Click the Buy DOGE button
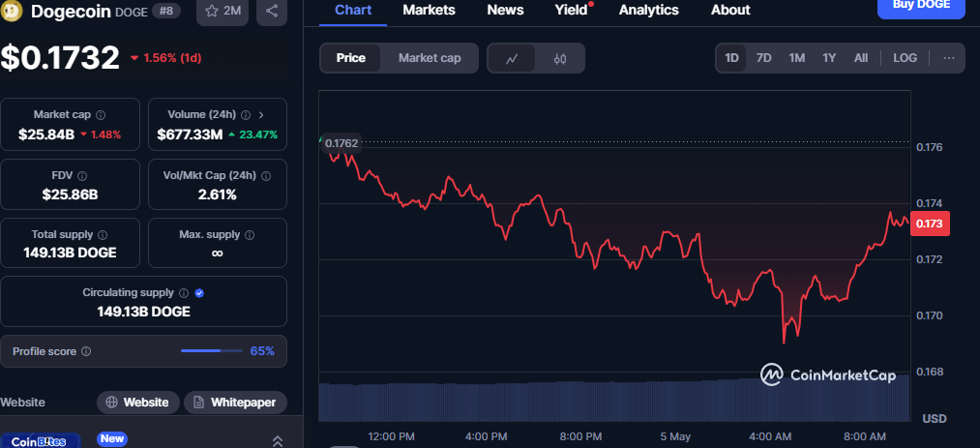This screenshot has height=448, width=980. point(921,8)
